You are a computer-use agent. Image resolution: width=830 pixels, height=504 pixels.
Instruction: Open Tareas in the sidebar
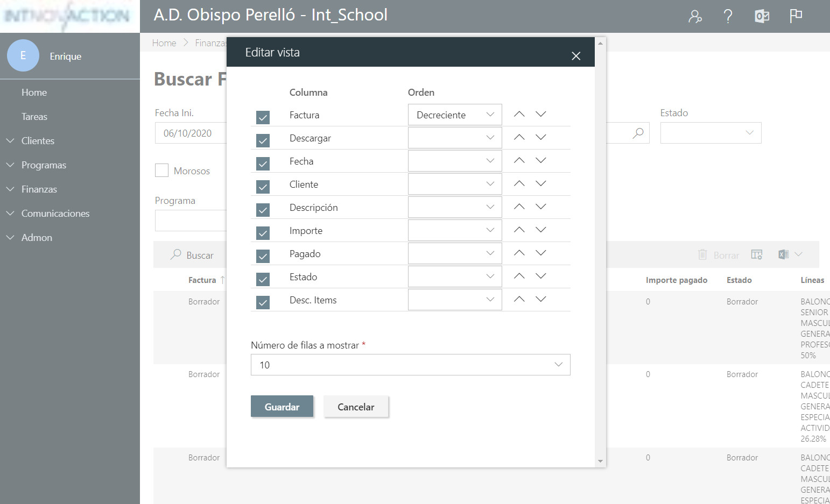coord(34,117)
